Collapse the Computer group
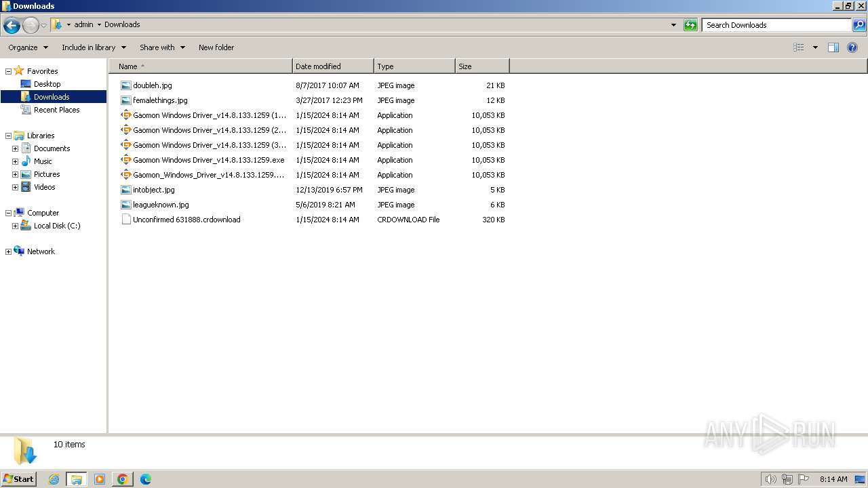The image size is (868, 488). point(8,213)
